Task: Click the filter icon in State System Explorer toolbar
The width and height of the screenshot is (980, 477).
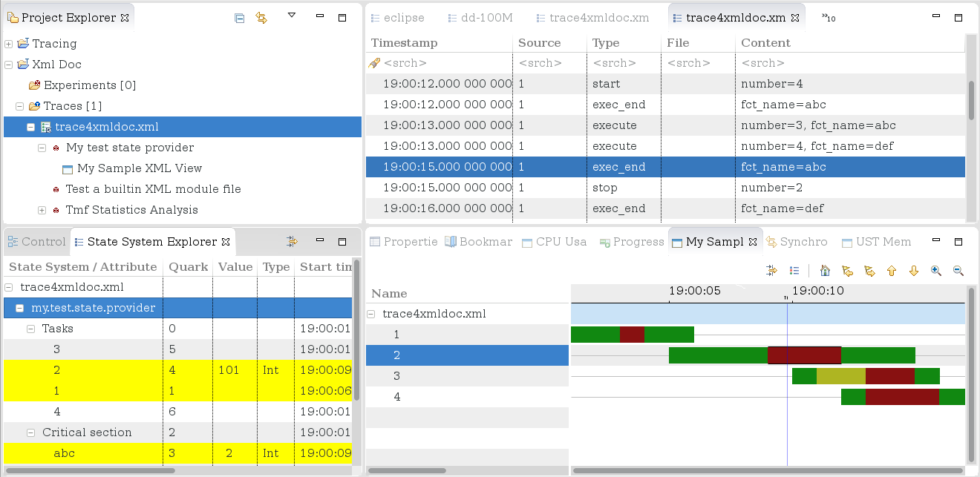Action: click(x=292, y=241)
